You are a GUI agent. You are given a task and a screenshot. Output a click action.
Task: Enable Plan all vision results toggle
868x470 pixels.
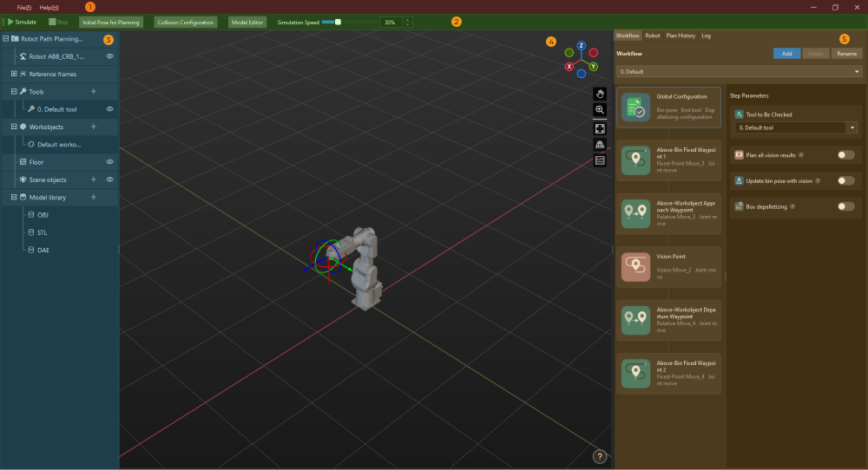845,155
